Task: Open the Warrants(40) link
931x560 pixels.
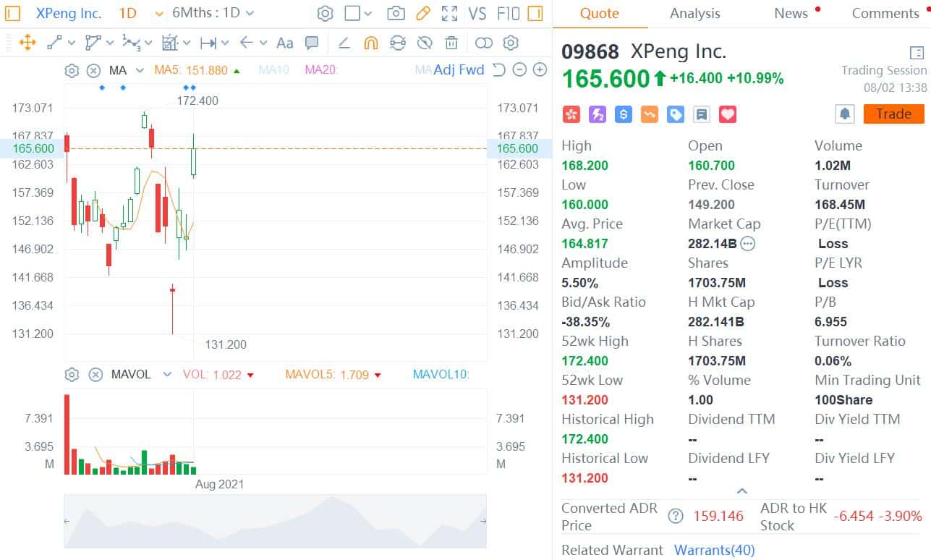Action: click(715, 550)
